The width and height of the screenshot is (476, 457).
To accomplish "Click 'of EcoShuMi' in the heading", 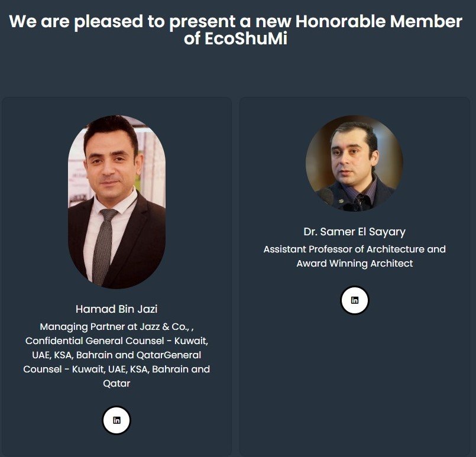I will tap(235, 39).
